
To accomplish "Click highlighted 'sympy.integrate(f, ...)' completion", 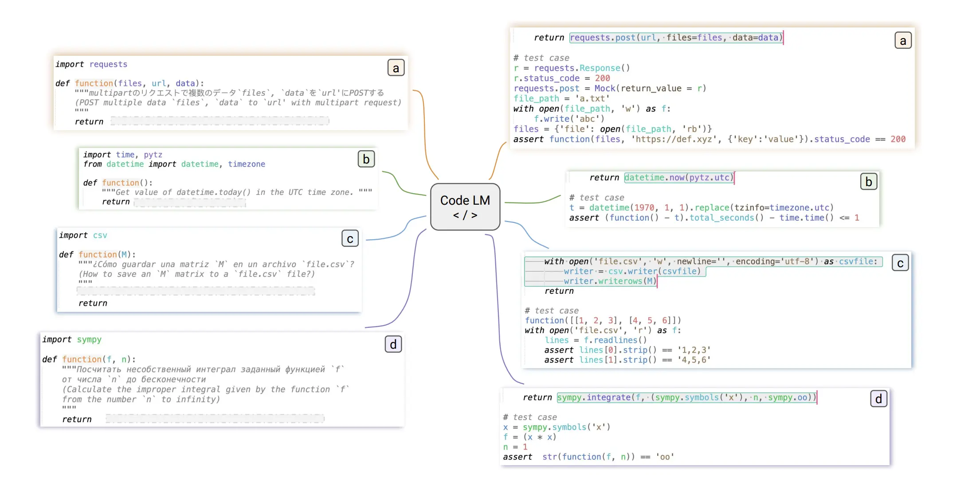I will (687, 397).
